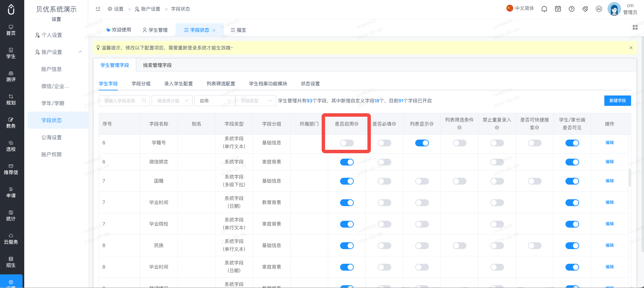Go to 推荐信 in left sidebar
This screenshot has width=644, height=288.
[11, 169]
